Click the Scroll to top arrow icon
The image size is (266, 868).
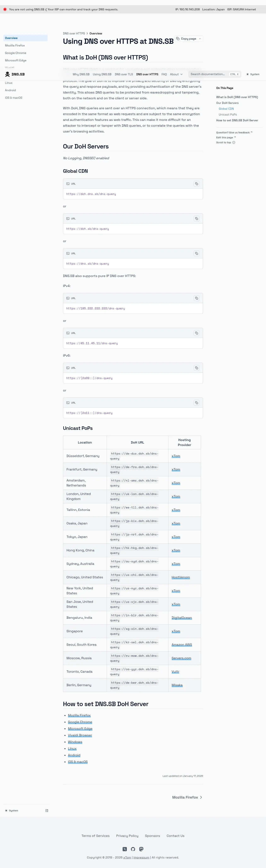234,142
